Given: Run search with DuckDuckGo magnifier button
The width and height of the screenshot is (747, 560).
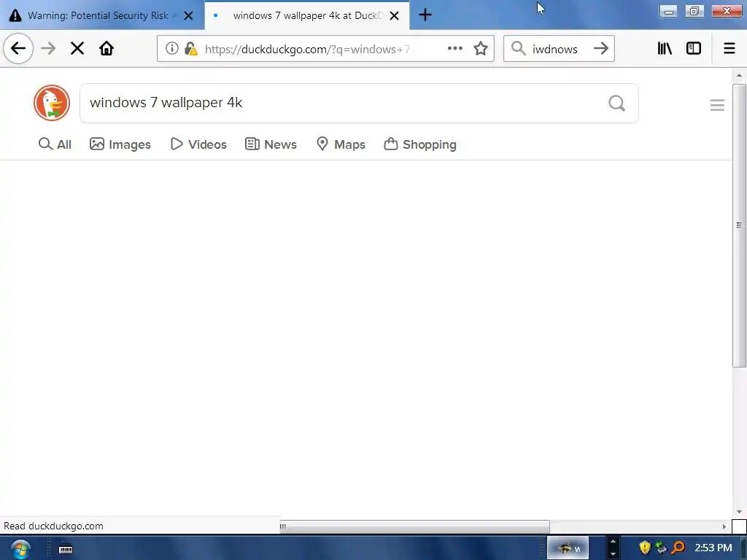Looking at the screenshot, I should [x=617, y=103].
